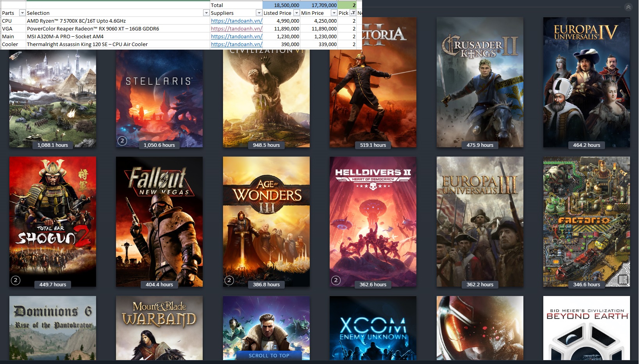The height and width of the screenshot is (364, 639).
Task: Click the '2' badge on Age of Wonders III
Action: [229, 280]
